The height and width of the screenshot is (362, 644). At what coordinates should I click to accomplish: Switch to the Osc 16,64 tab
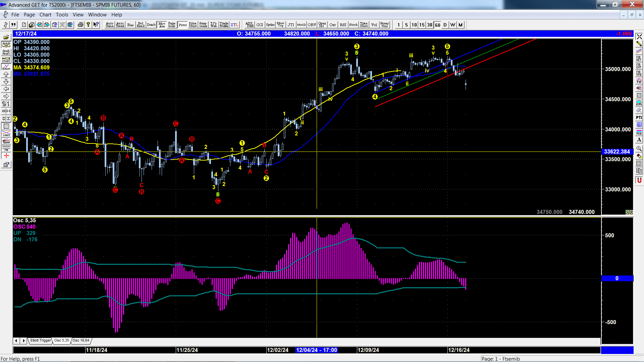point(81,341)
